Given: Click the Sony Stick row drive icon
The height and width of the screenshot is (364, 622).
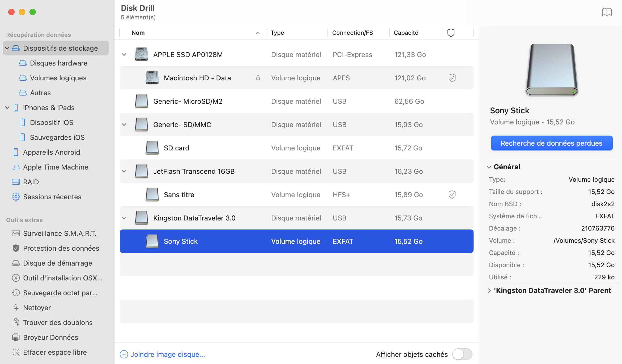Looking at the screenshot, I should (152, 241).
